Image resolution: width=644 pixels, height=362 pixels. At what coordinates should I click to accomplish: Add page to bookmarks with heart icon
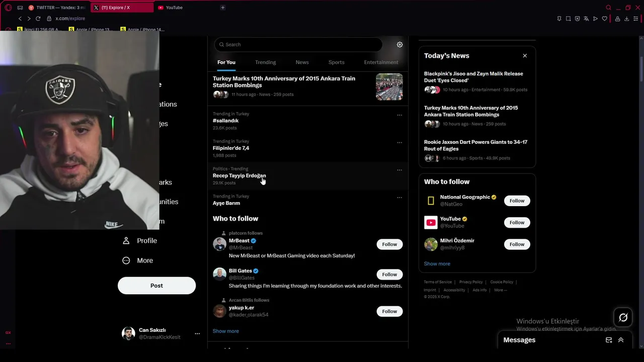[604, 19]
